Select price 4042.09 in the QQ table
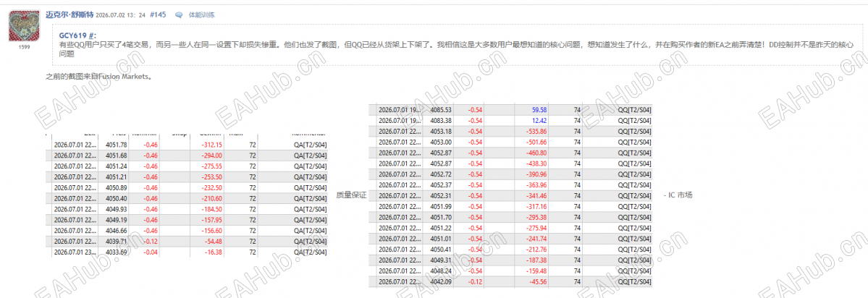 tap(441, 281)
